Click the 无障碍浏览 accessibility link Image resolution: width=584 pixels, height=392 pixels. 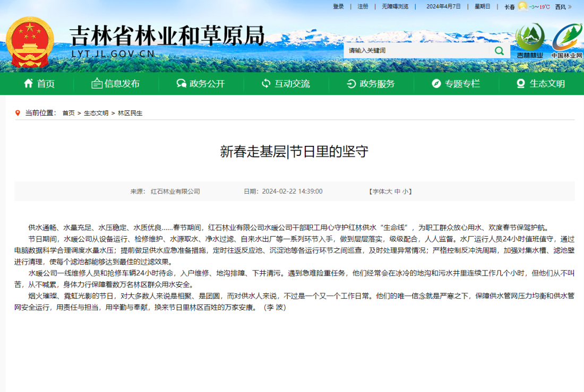(x=395, y=7)
